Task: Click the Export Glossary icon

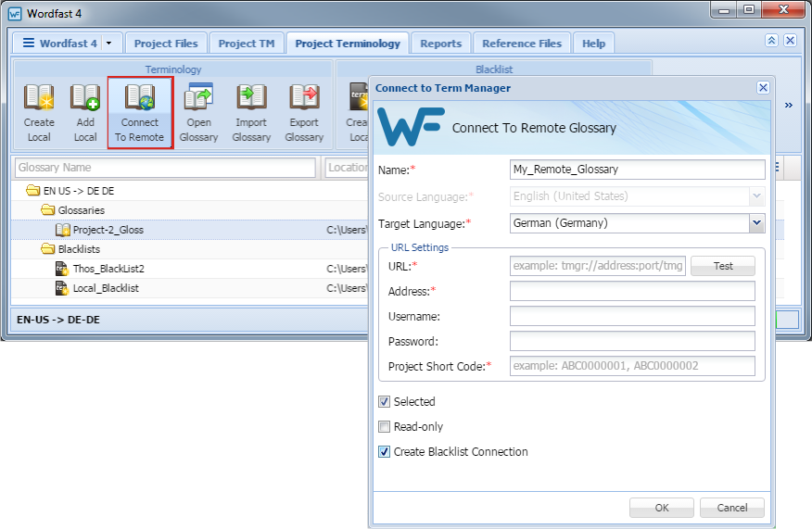Action: (304, 113)
